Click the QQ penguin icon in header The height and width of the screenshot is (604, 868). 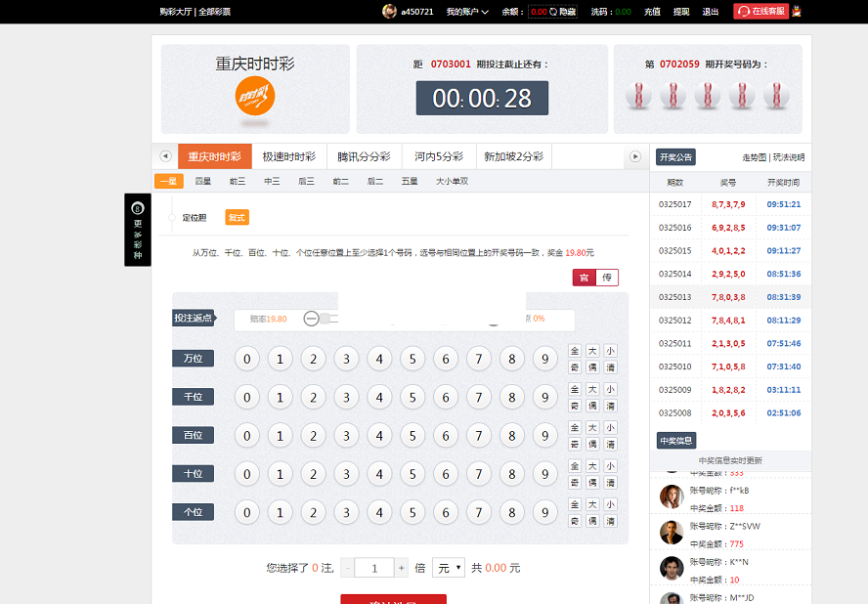pos(797,12)
